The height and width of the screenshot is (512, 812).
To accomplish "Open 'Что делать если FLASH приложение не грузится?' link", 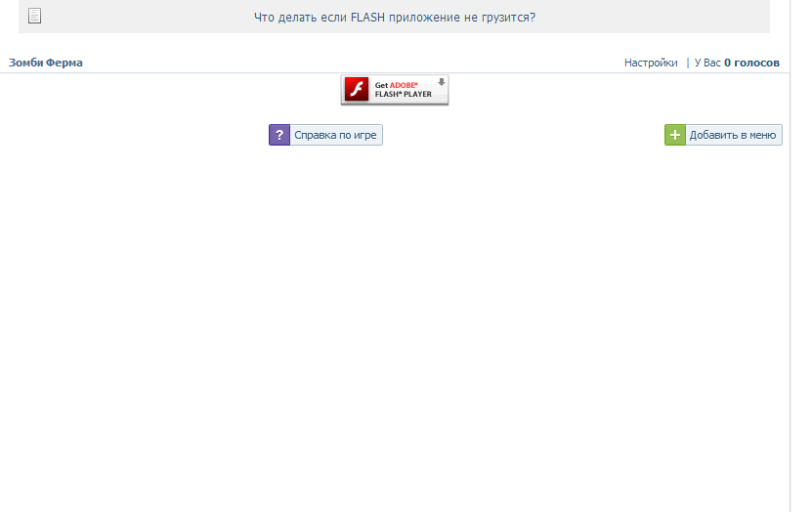I will (x=395, y=17).
